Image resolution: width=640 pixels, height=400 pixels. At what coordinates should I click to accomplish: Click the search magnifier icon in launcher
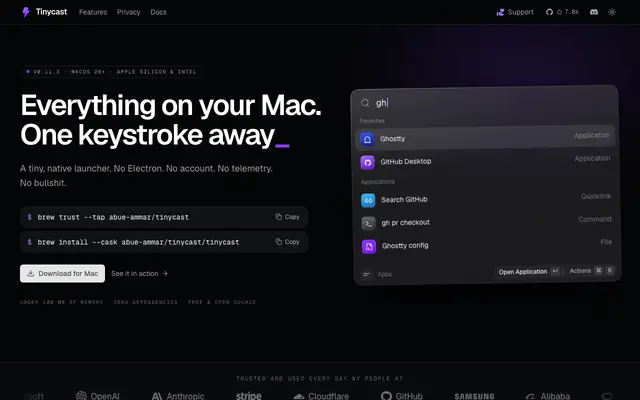pyautogui.click(x=365, y=103)
